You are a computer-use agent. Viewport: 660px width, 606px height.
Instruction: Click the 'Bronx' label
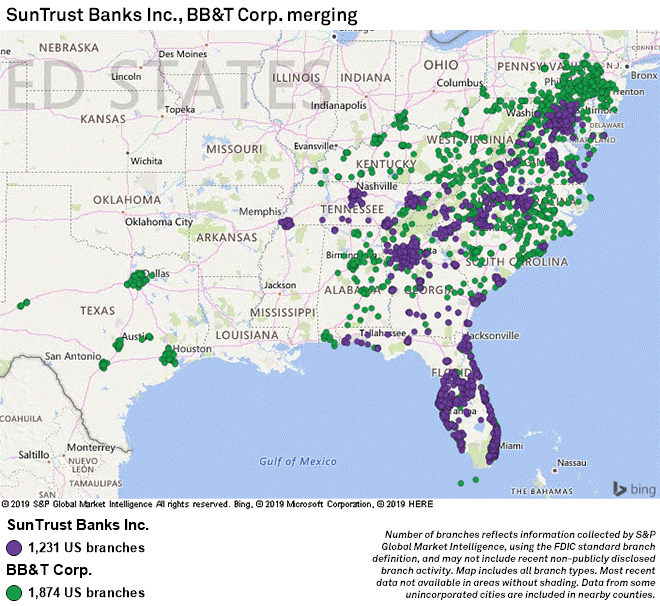pos(644,75)
